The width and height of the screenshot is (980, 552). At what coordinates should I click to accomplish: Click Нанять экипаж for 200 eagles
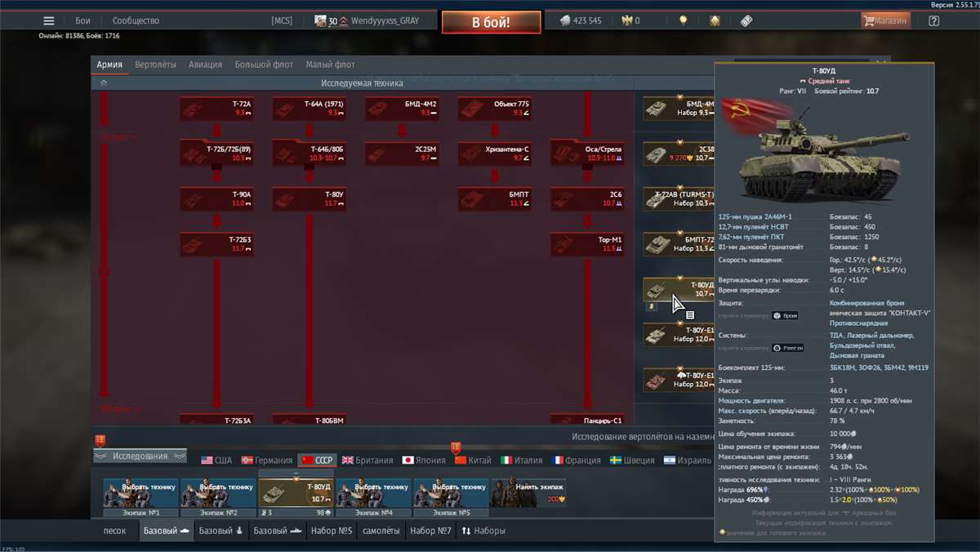pyautogui.click(x=529, y=492)
